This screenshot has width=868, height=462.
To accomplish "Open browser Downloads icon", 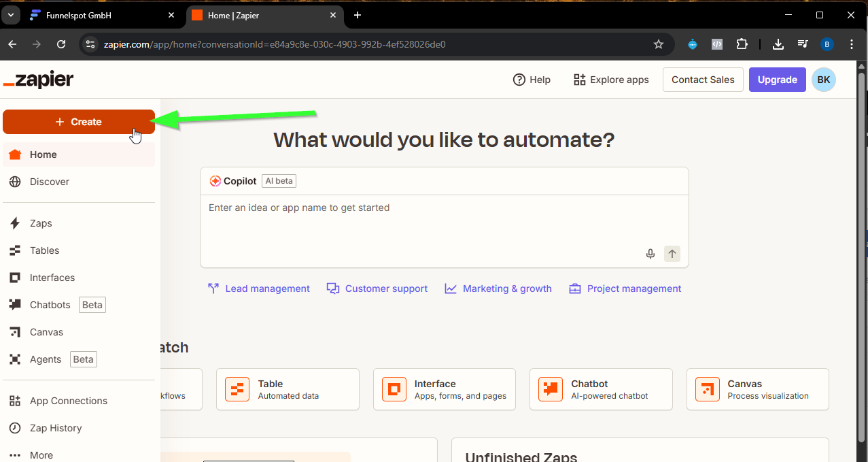I will click(x=778, y=44).
